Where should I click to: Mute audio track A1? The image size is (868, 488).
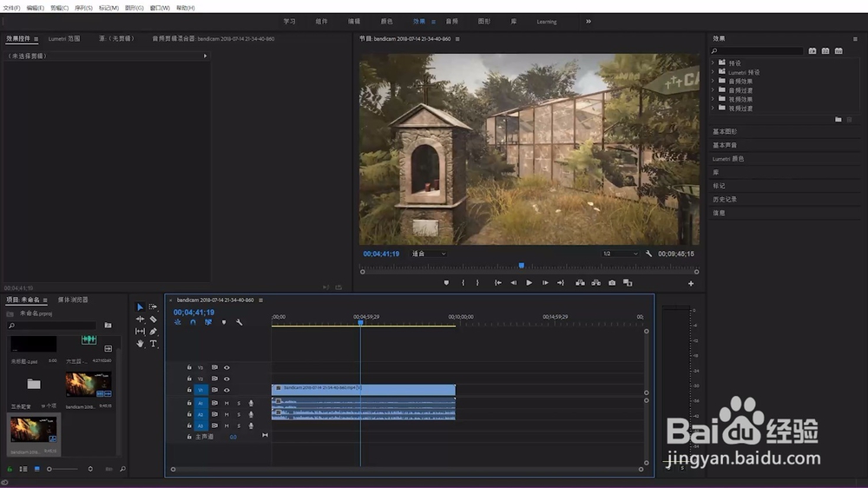click(227, 403)
